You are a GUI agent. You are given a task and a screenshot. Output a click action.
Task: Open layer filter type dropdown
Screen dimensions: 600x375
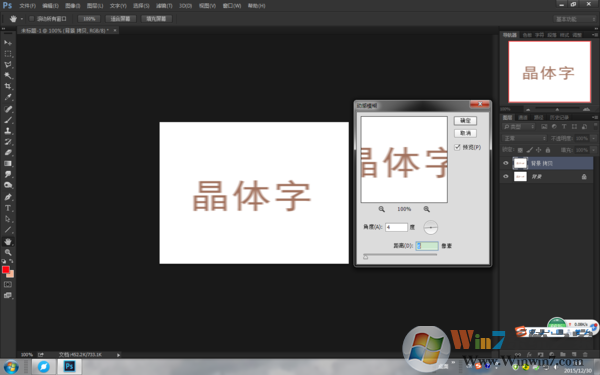[518, 127]
